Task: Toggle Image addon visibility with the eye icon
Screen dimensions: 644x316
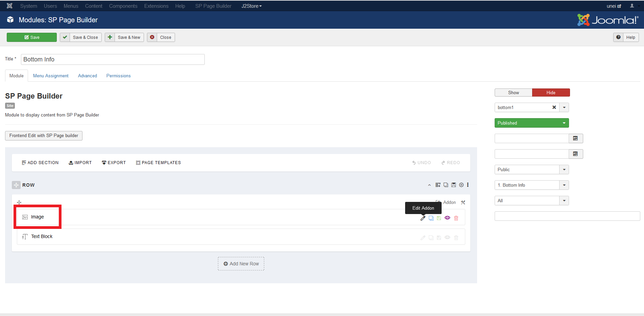Action: 447,218
